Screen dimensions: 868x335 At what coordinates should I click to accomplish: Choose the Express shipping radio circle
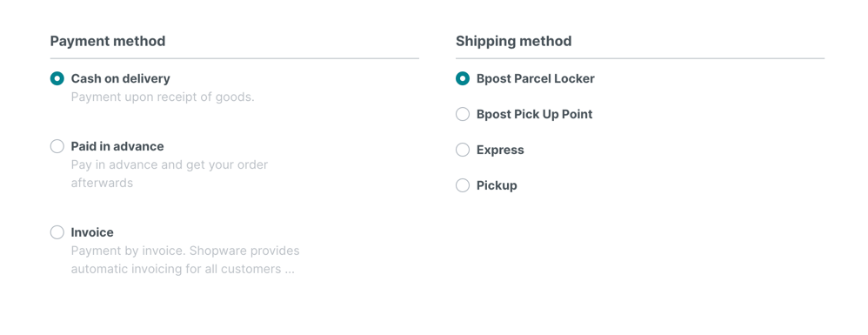[463, 150]
